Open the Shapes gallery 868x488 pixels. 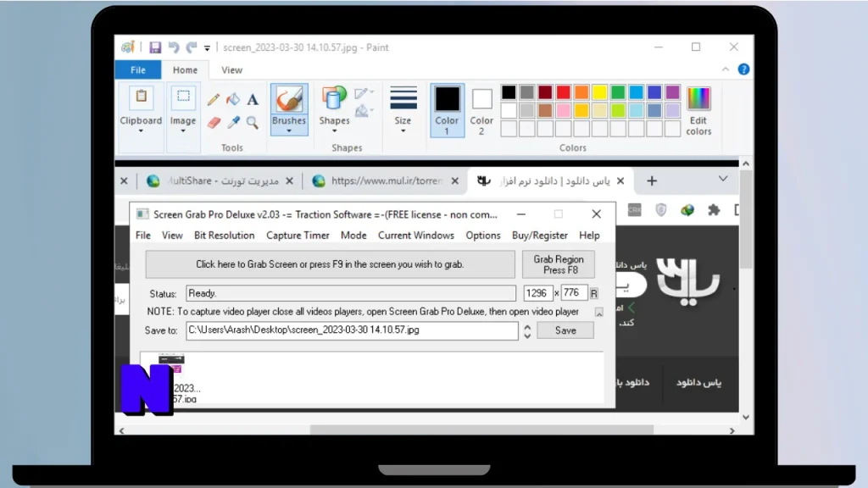click(334, 109)
